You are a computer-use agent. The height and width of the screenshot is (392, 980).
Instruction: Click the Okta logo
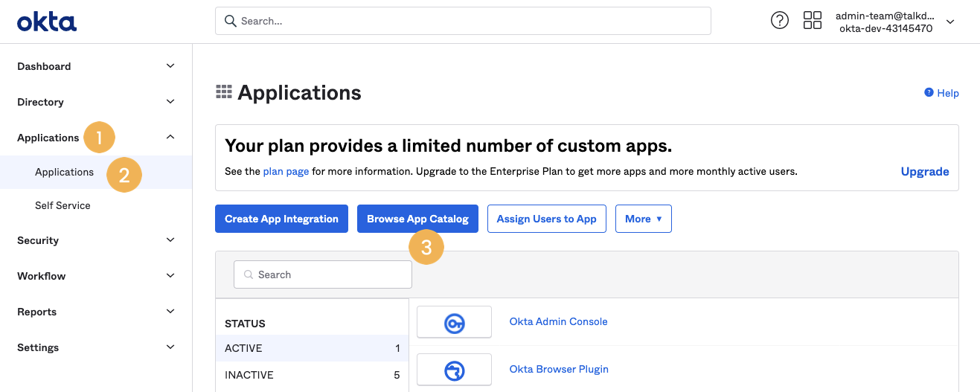point(47,22)
